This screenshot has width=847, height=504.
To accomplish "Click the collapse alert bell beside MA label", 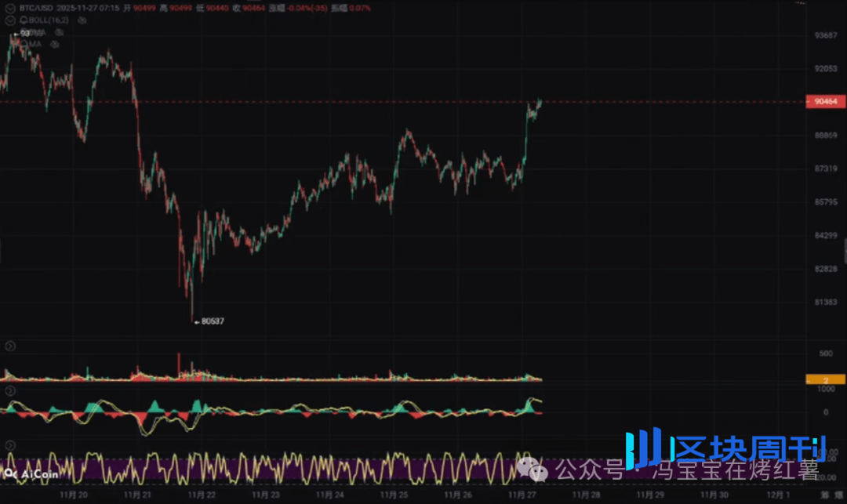I will tap(23, 45).
